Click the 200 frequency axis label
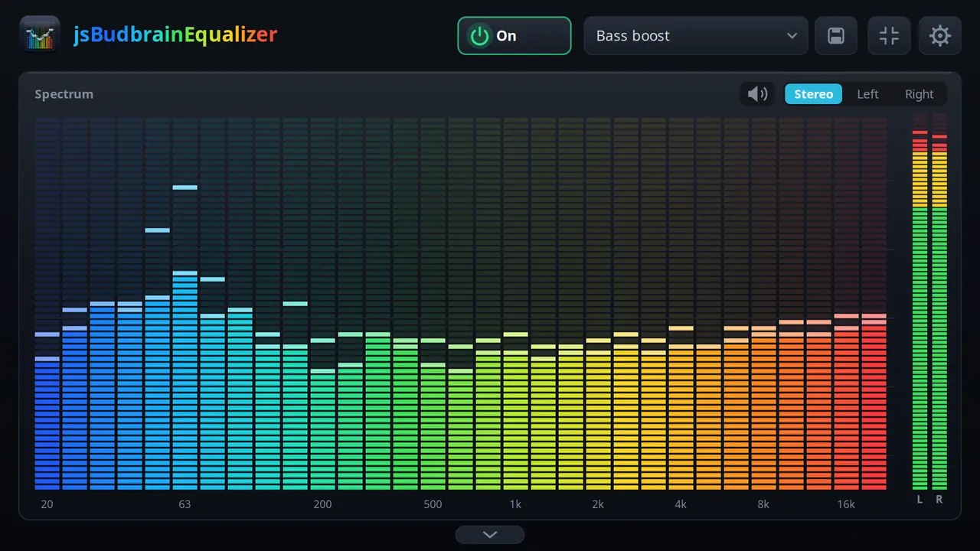 pyautogui.click(x=322, y=504)
